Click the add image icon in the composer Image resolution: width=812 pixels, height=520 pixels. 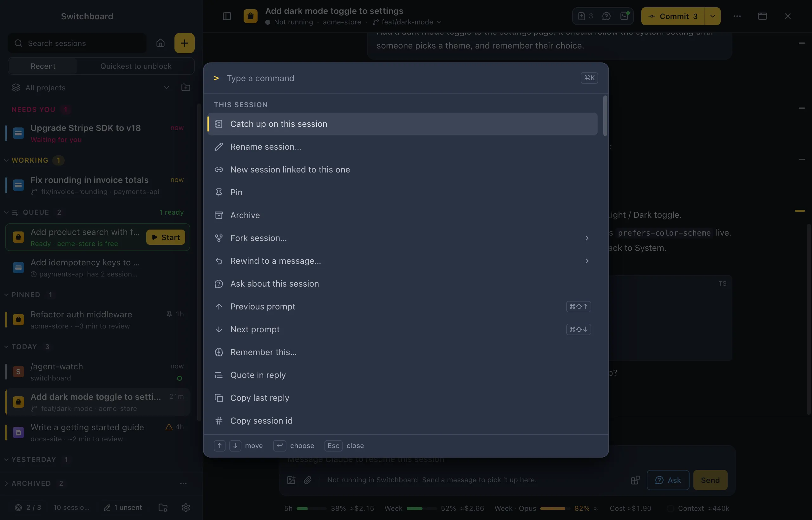pos(291,480)
